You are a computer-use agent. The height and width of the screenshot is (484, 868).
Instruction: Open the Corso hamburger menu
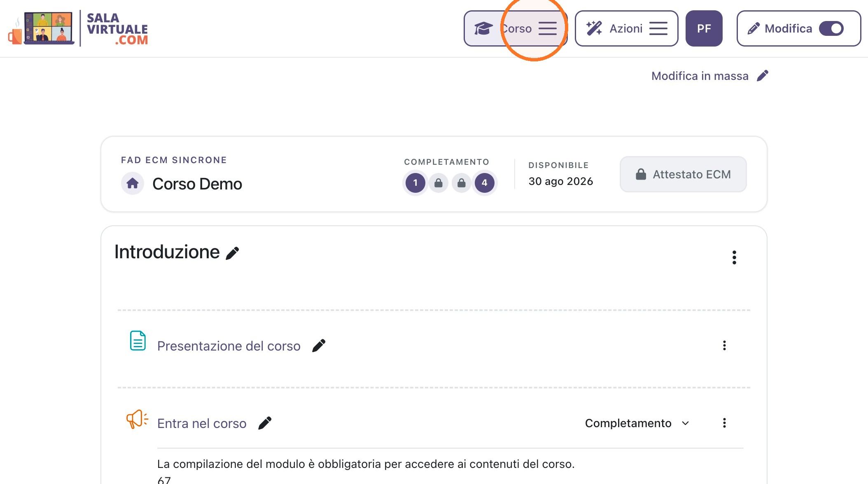[516, 28]
